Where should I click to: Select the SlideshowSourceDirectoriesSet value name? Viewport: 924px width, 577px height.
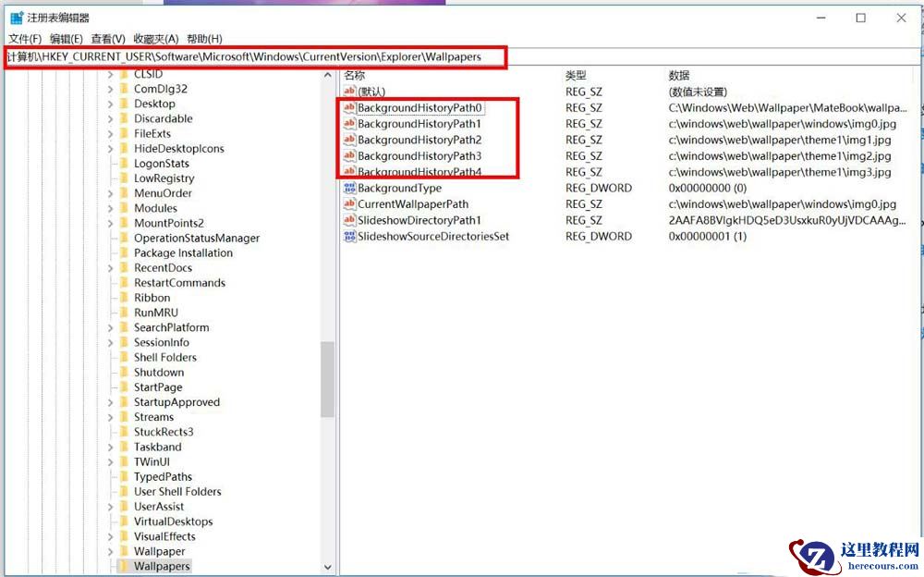[x=433, y=236]
